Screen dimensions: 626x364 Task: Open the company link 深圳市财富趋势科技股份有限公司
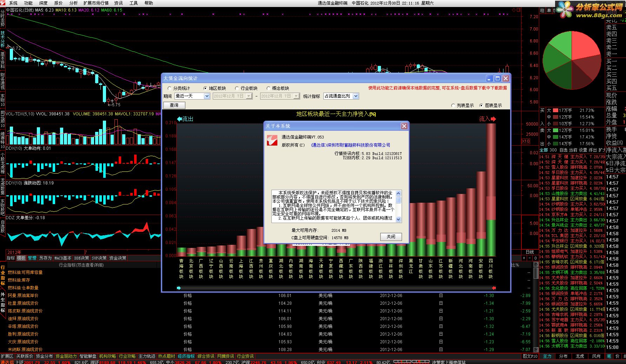[350, 145]
